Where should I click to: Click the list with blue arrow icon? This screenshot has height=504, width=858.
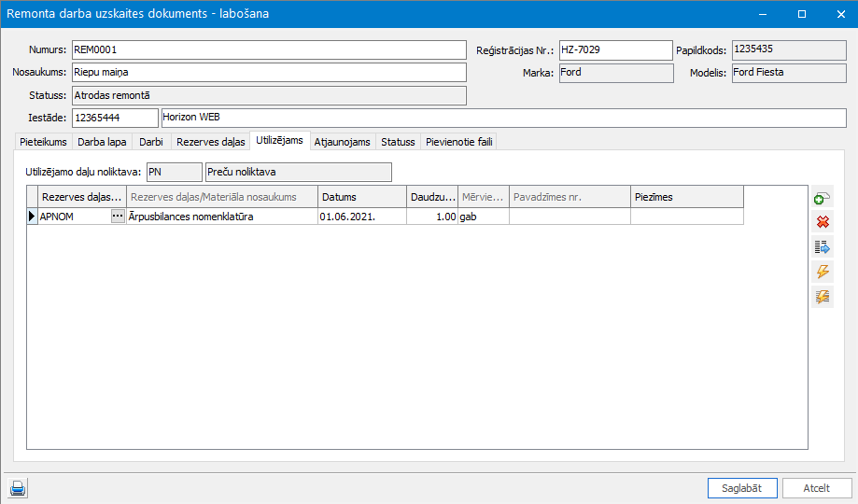click(822, 247)
